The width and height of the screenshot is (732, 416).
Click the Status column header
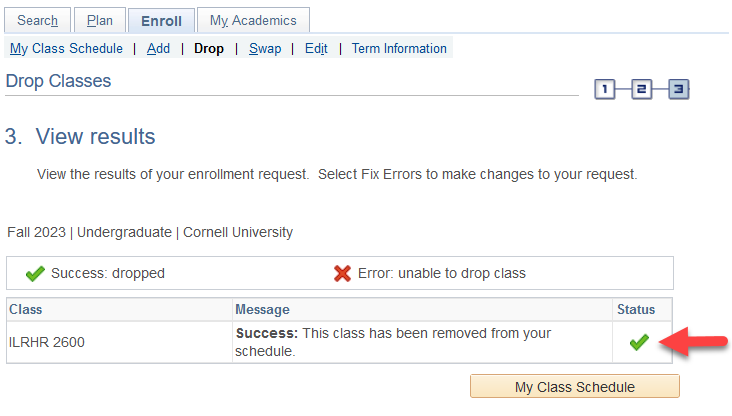coord(636,309)
